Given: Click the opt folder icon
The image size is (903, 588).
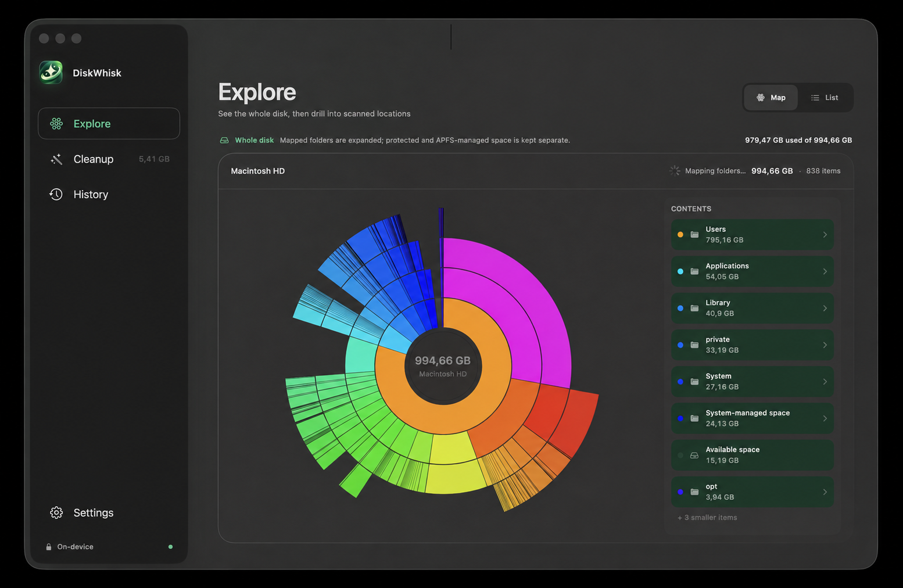Looking at the screenshot, I should click(x=694, y=492).
